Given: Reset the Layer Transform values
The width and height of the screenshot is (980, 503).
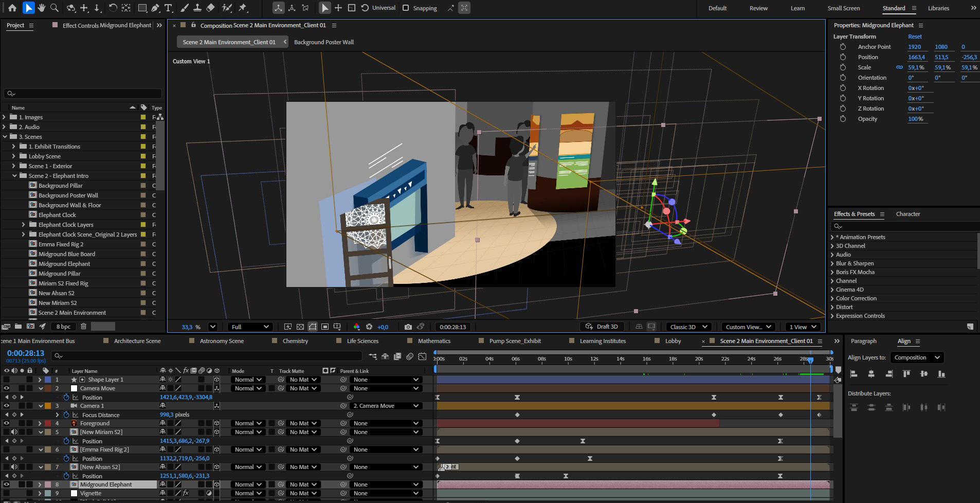Looking at the screenshot, I should 914,37.
